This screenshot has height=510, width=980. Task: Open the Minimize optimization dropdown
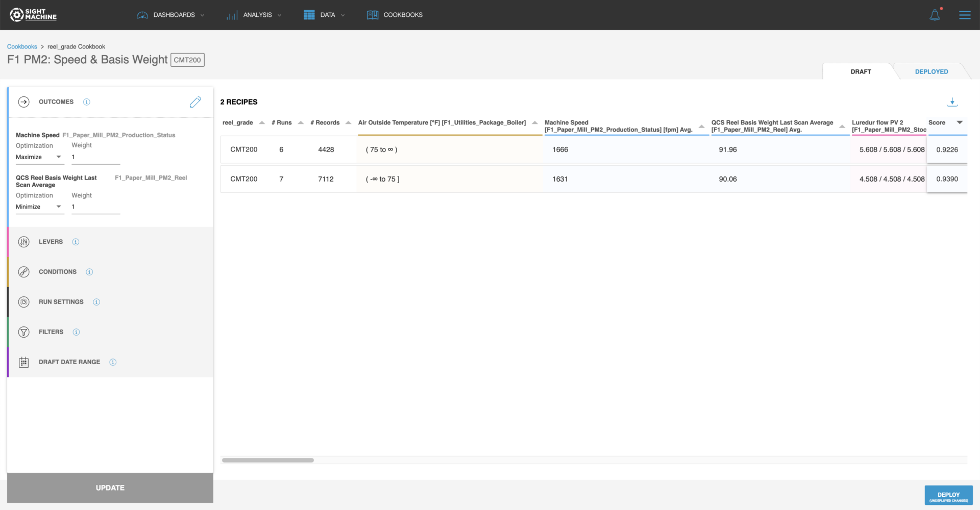coord(39,207)
